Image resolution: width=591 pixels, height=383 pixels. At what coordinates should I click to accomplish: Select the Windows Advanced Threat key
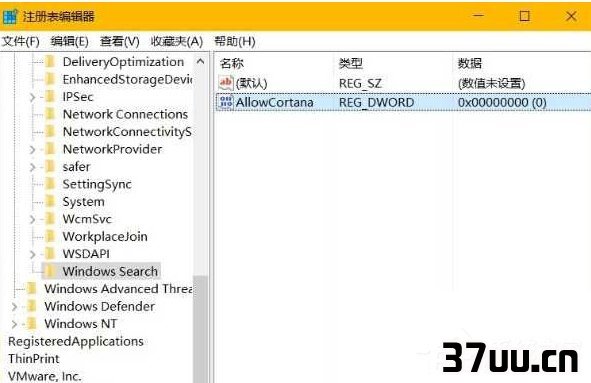(118, 289)
